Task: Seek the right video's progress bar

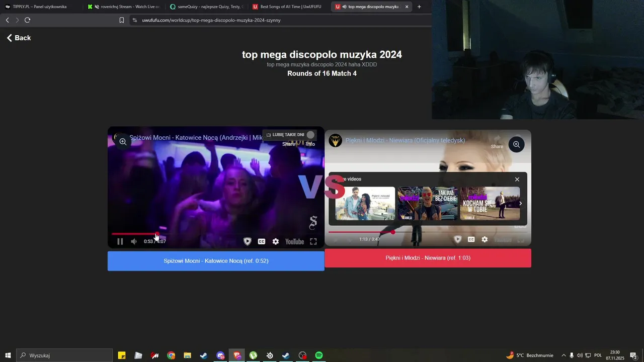Action: (428, 232)
